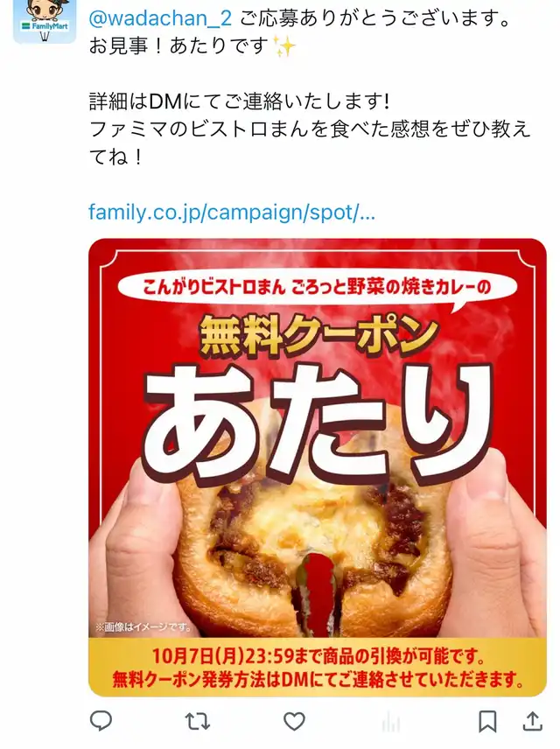Screen dimensions: 560x749
Task: Open the @wadachan_2 mention
Action: 160,18
